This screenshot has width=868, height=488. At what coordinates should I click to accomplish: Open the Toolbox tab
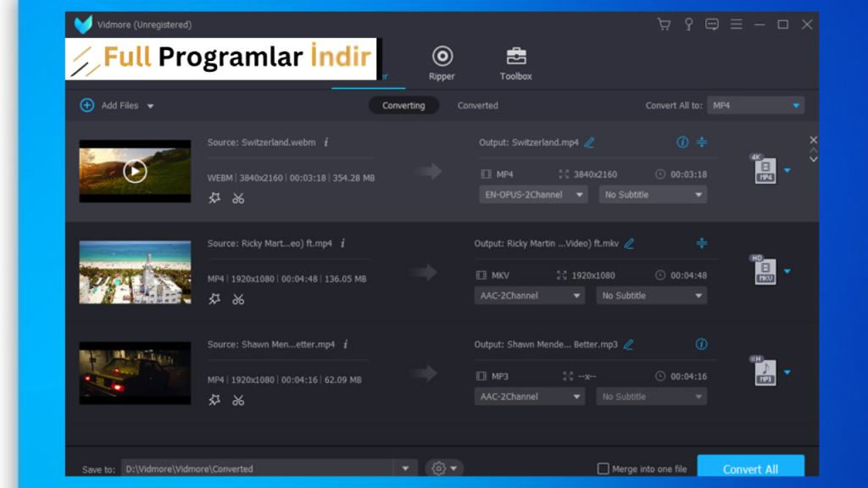tap(516, 64)
